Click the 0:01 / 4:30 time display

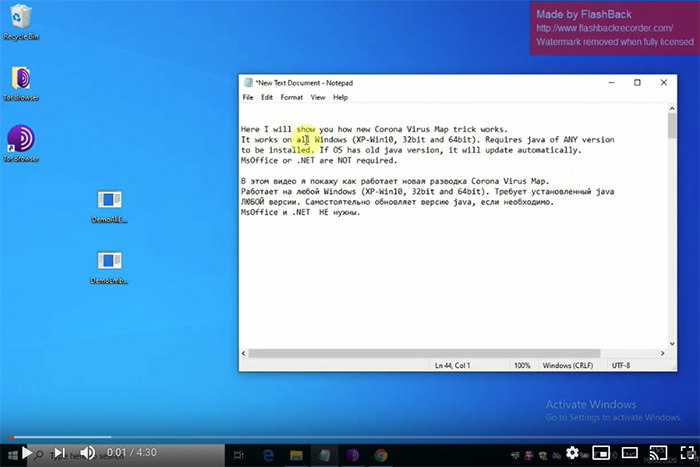132,453
